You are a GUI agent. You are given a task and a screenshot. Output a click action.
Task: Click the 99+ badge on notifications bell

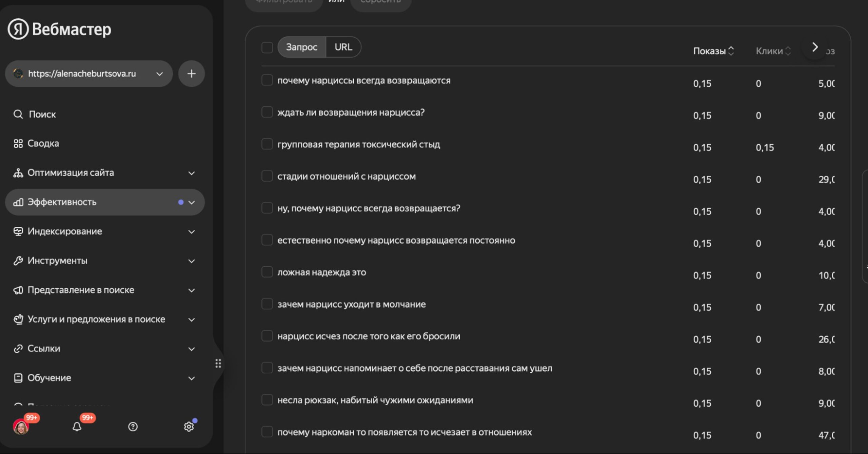point(87,418)
